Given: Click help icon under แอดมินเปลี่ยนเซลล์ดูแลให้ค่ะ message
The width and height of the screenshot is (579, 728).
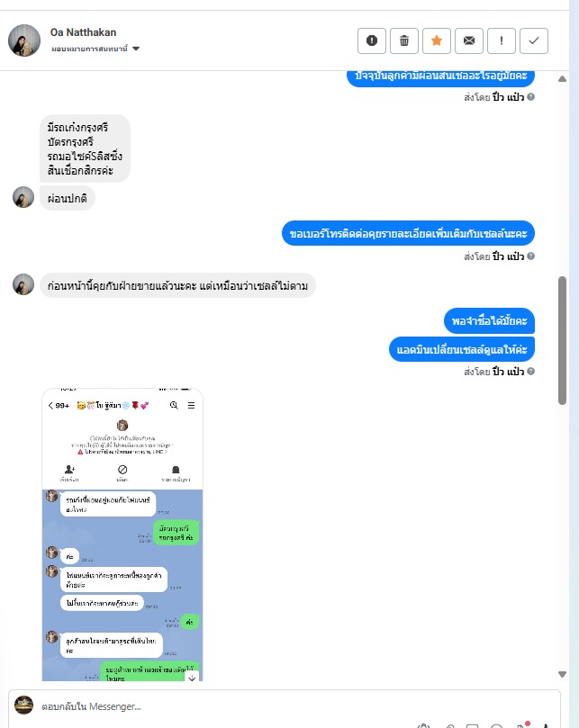Looking at the screenshot, I should click(x=530, y=371).
